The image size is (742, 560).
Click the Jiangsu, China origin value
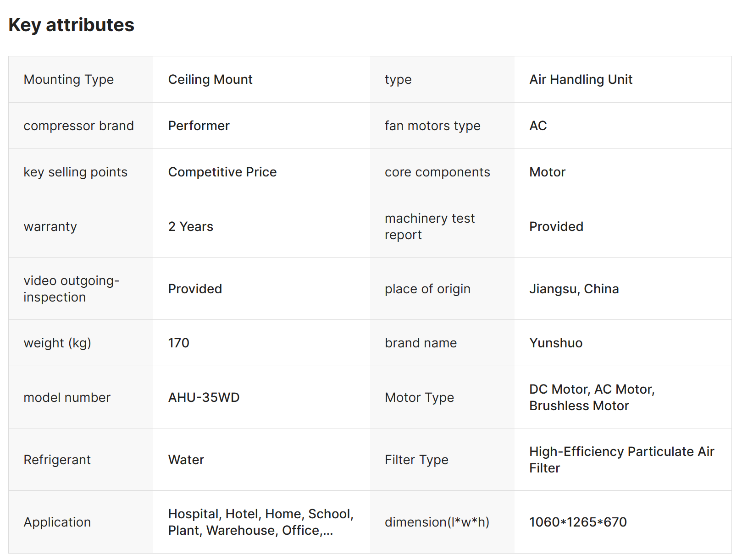pyautogui.click(x=574, y=289)
